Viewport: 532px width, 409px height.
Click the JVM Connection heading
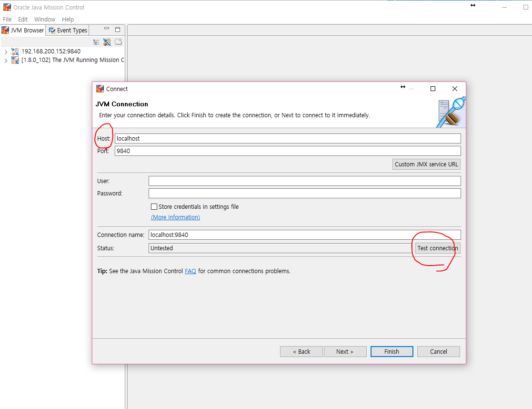pyautogui.click(x=122, y=104)
